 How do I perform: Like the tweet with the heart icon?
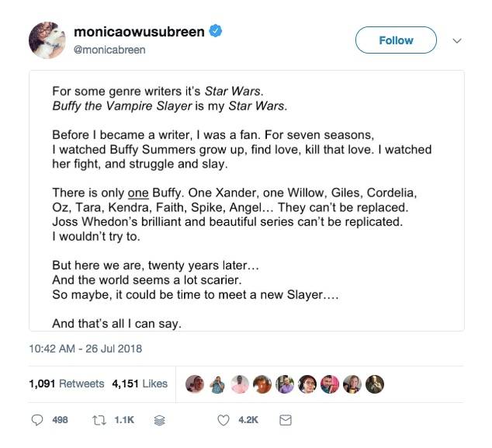click(x=223, y=420)
